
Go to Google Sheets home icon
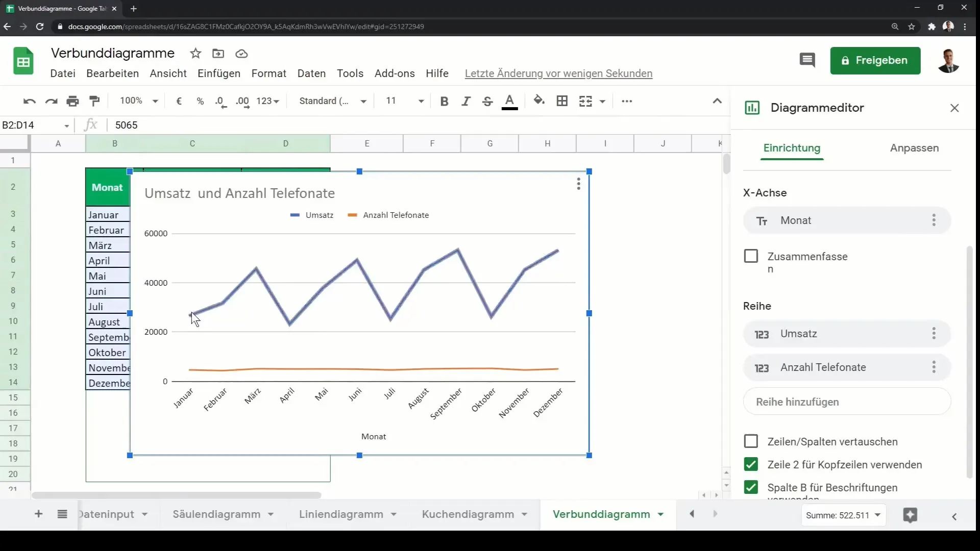[23, 61]
